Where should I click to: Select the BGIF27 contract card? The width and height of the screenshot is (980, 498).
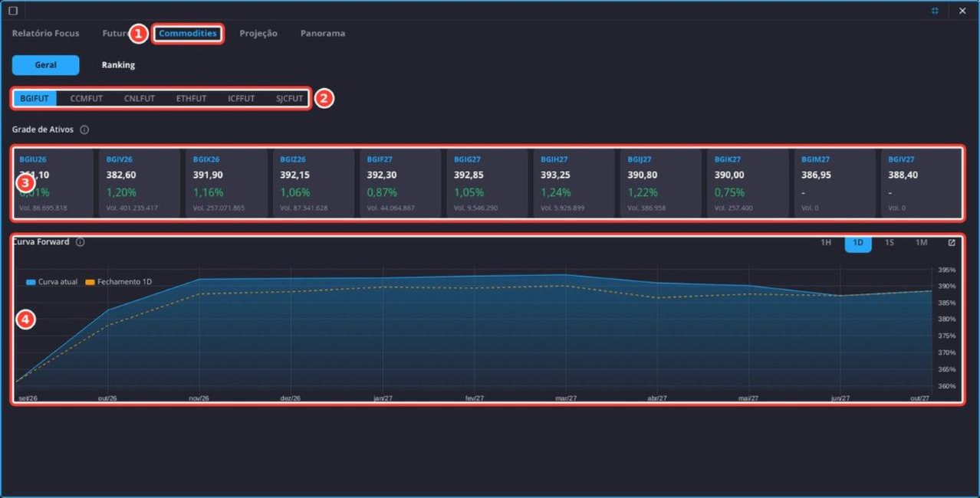tap(399, 184)
